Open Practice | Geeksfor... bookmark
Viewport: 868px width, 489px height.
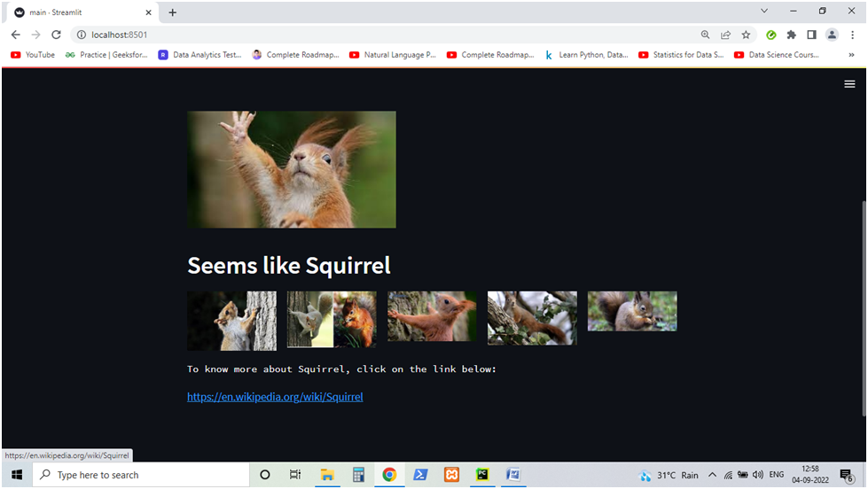click(x=106, y=55)
